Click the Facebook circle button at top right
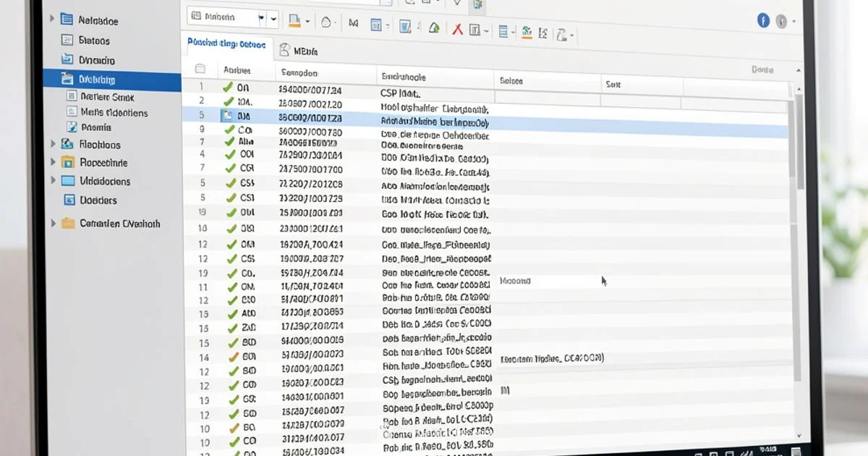 (x=763, y=20)
